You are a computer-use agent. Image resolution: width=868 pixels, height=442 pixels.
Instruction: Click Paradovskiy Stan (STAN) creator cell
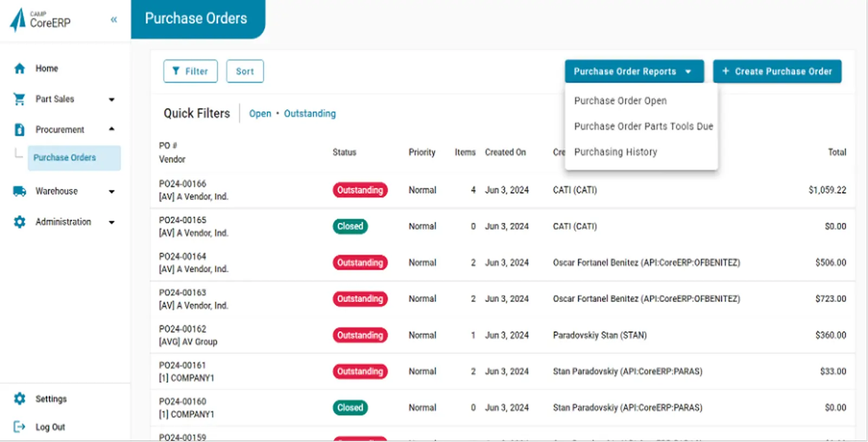[600, 336]
